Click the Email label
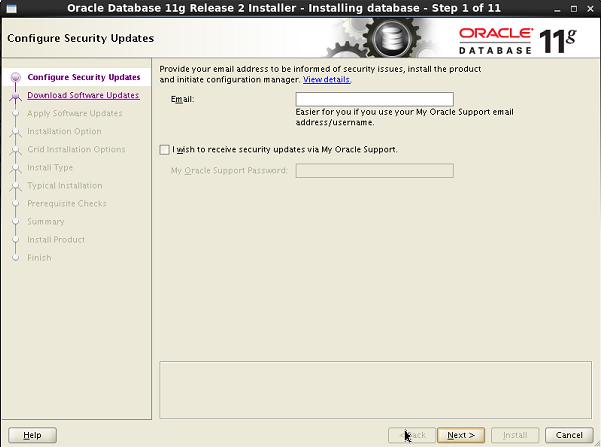 (x=182, y=99)
